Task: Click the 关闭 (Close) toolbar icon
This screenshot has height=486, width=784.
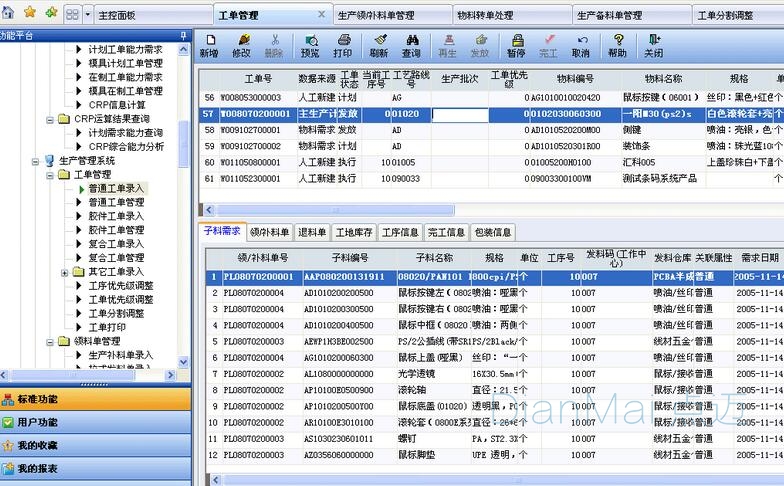Action: click(653, 45)
